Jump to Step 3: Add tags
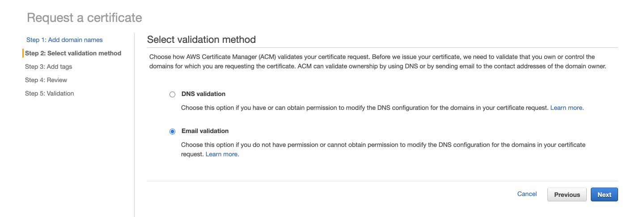Viewport: 644px width, 217px height. click(x=48, y=67)
